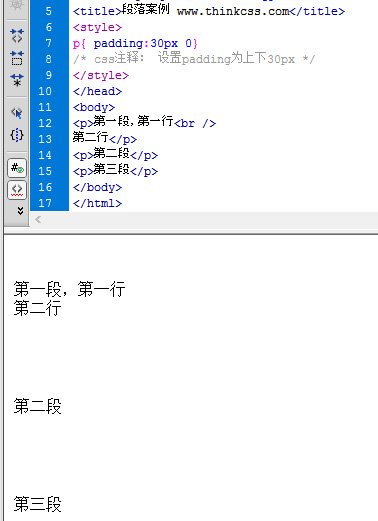
Task: Click the Select Parent Tag icon
Action: [17, 113]
